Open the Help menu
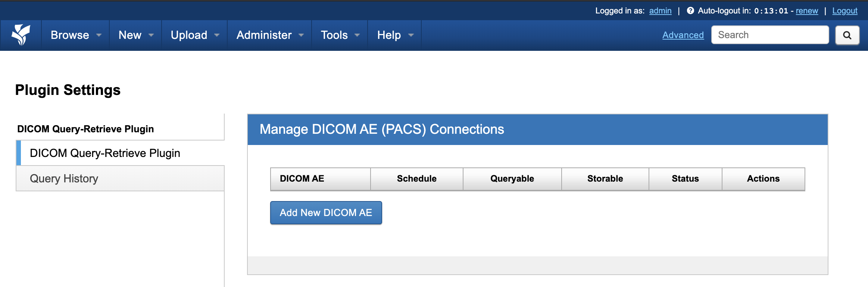Image resolution: width=868 pixels, height=287 pixels. 395,35
